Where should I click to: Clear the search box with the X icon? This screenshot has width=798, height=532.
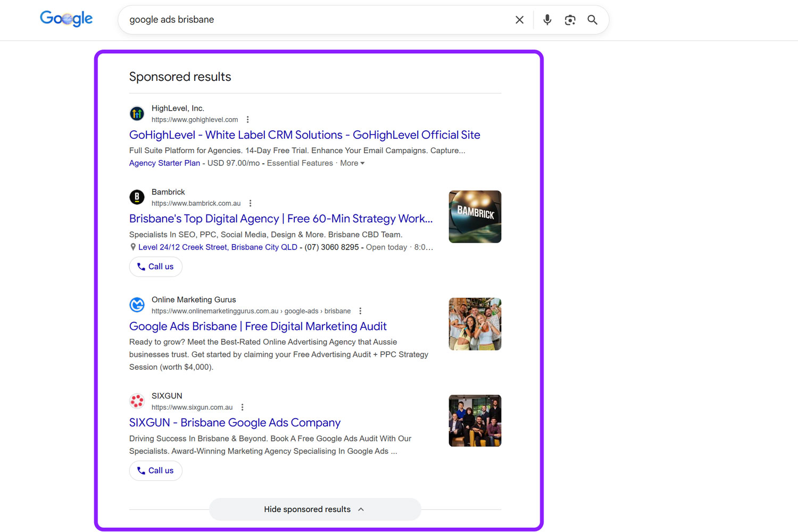tap(520, 20)
